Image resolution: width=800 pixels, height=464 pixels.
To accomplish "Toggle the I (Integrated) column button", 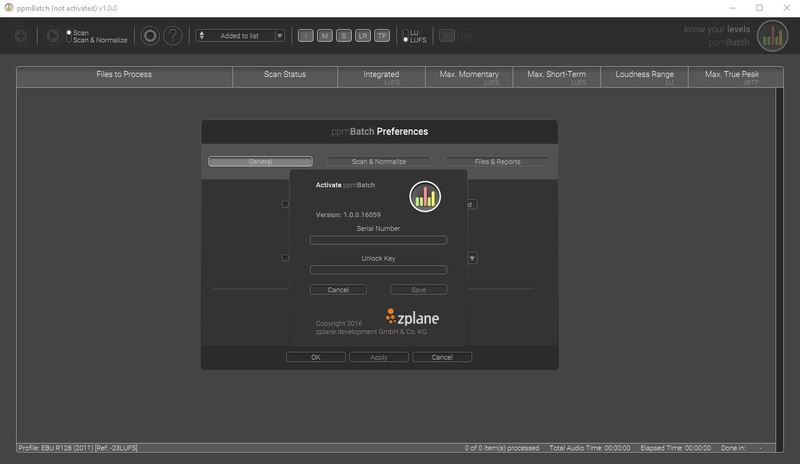I will 306,36.
